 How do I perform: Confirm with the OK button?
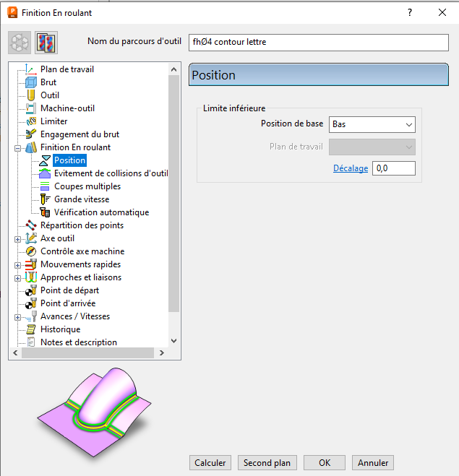[x=325, y=463]
